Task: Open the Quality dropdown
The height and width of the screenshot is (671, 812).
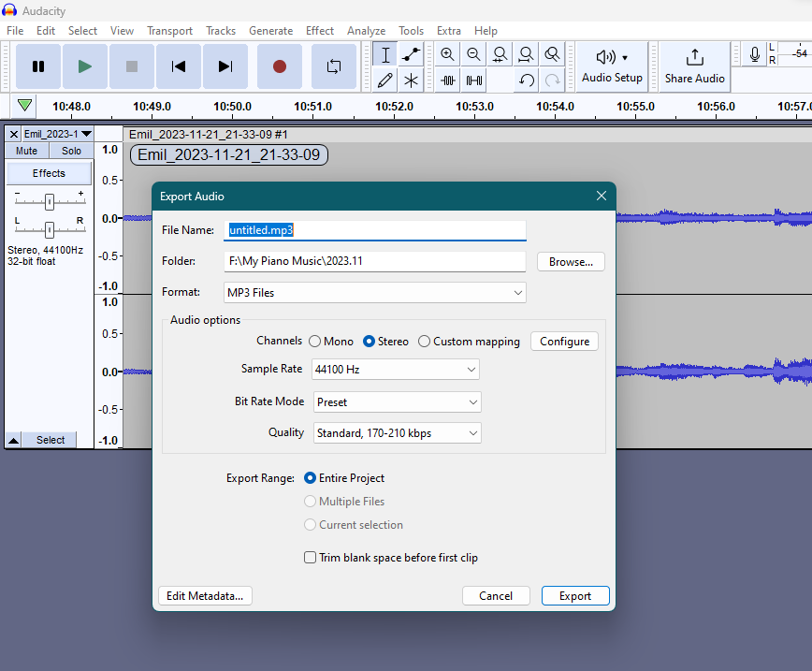Action: click(397, 432)
